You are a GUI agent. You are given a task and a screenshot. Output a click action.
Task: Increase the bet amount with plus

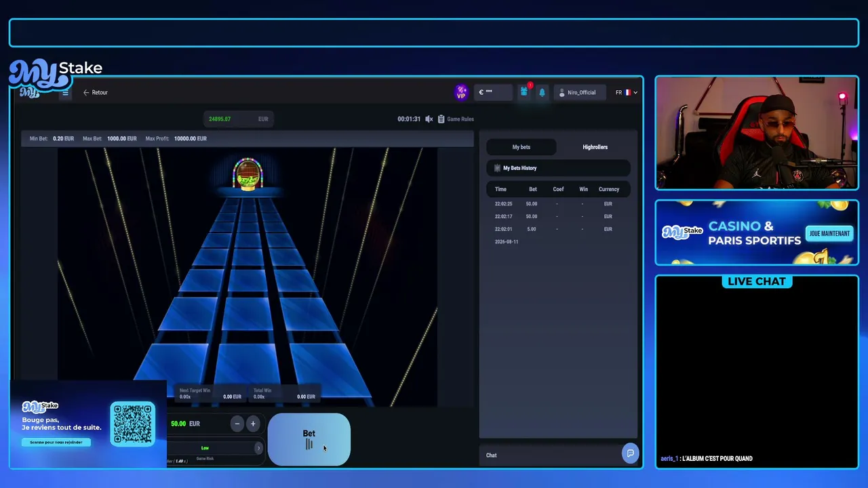pos(253,424)
